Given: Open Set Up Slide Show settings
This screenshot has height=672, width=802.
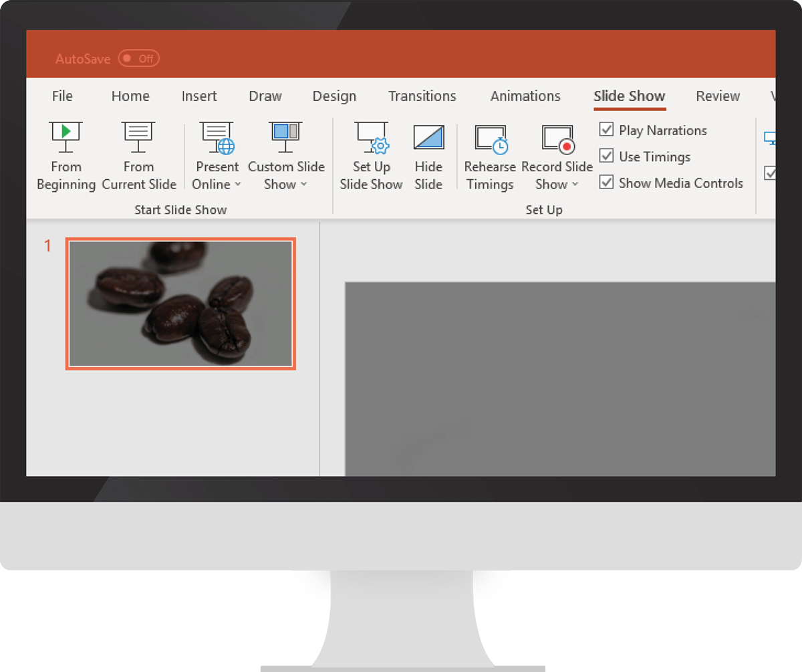Looking at the screenshot, I should click(x=371, y=138).
